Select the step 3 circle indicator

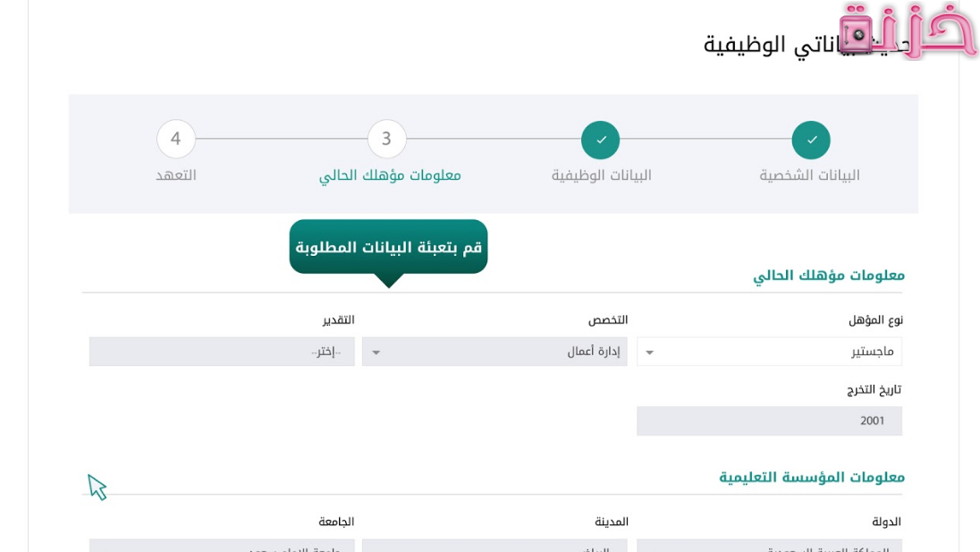(388, 139)
